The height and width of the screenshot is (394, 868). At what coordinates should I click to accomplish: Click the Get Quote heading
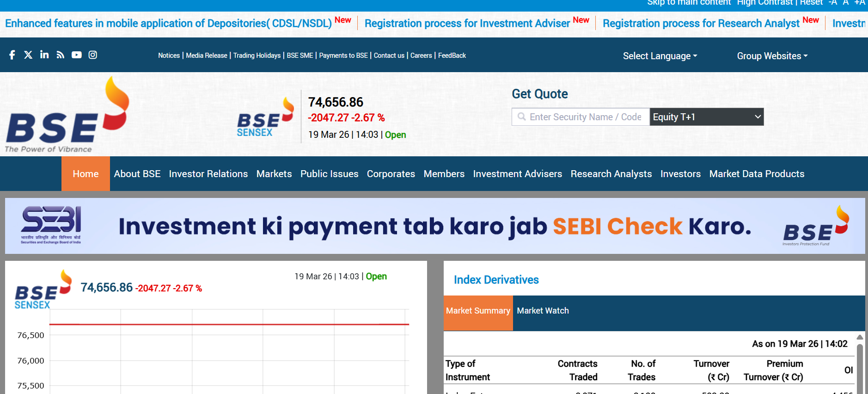point(540,94)
